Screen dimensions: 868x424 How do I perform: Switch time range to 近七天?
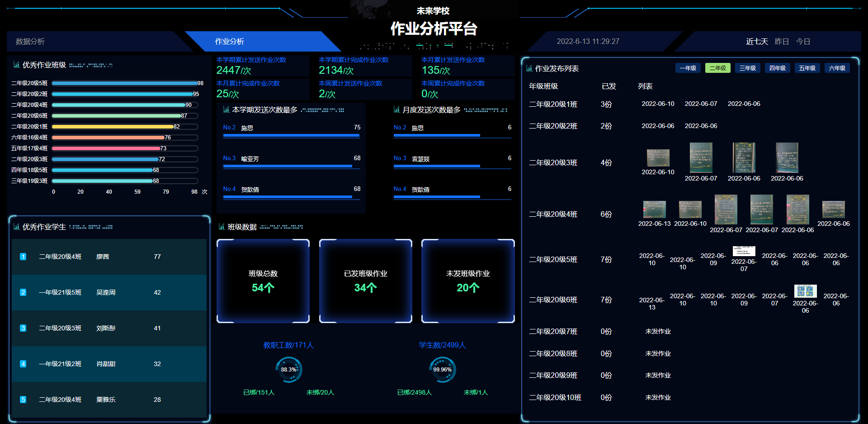[757, 41]
